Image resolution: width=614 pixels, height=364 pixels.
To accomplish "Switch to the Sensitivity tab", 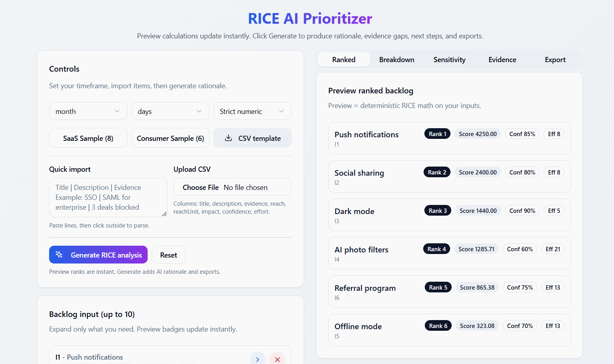I will point(449,60).
